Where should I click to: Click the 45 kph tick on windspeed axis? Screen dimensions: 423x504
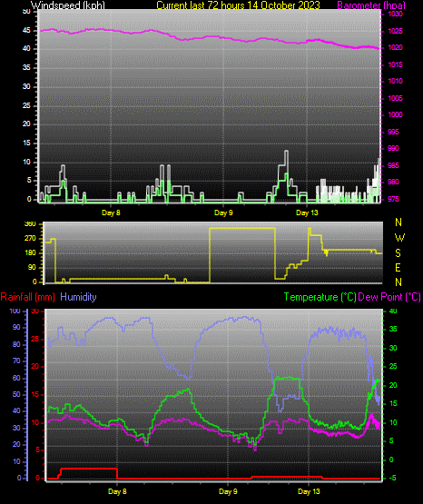coord(26,31)
